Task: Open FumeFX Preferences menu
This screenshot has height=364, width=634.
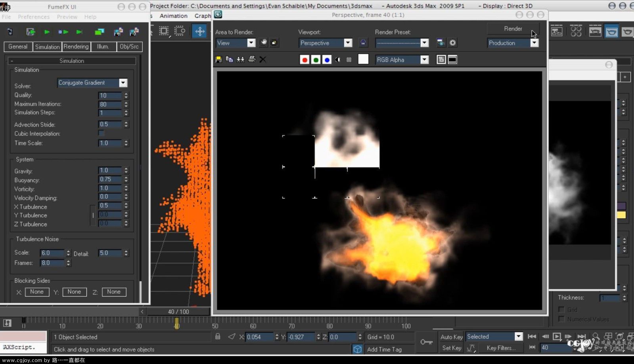Action: point(34,17)
